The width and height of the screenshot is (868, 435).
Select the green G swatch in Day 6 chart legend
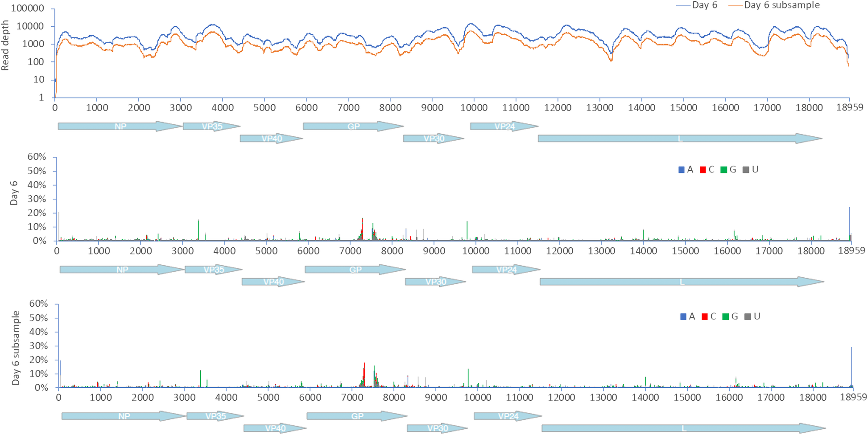click(724, 170)
